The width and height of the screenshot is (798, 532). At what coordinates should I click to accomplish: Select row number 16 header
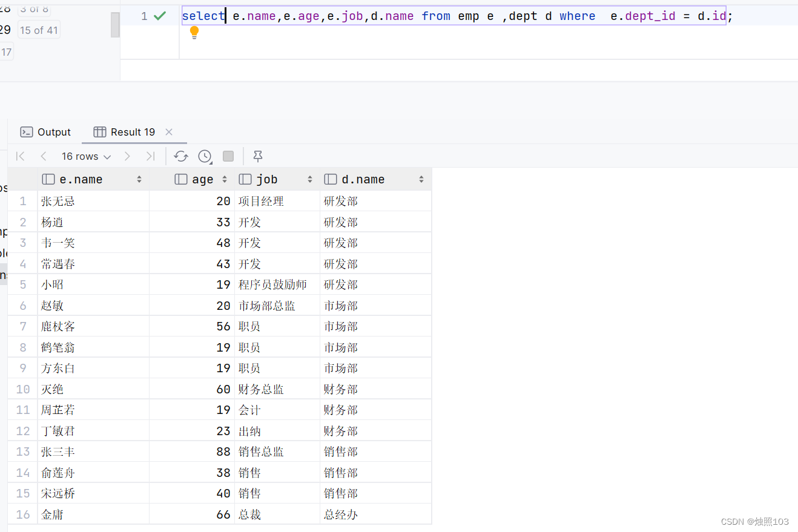(x=23, y=514)
